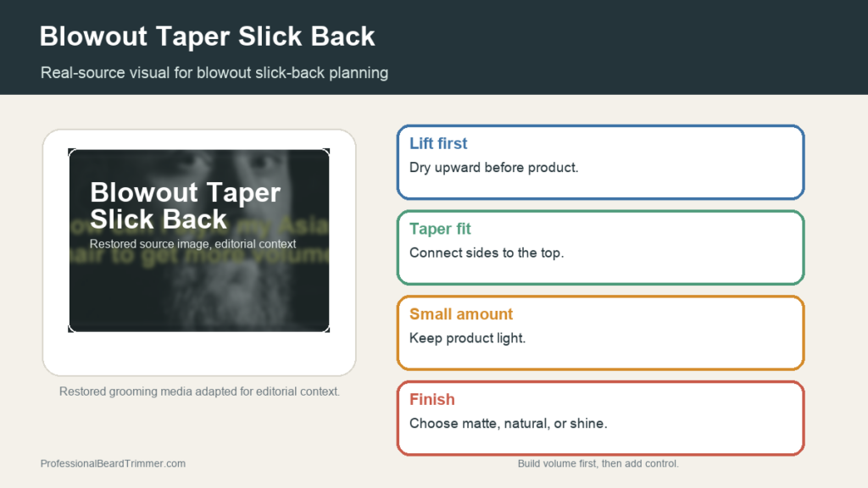Click the bottom-right corner of the image frame
The width and height of the screenshot is (868, 488).
[x=327, y=330]
